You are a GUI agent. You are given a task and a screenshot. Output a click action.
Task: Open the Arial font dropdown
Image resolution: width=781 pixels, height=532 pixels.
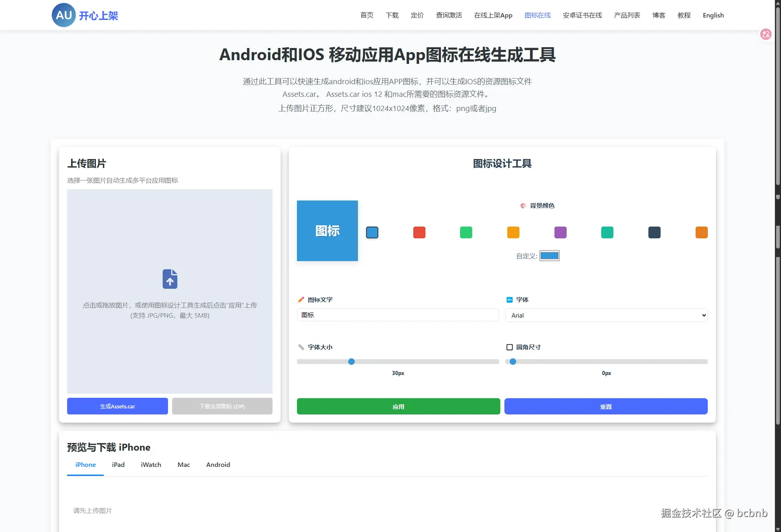point(606,315)
